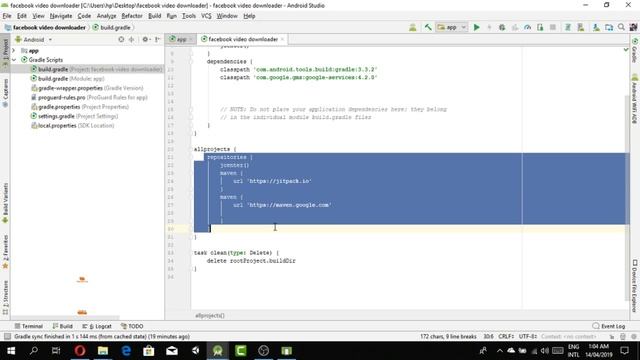This screenshot has width=640, height=360.
Task: Run the app with the green play button
Action: [476, 27]
